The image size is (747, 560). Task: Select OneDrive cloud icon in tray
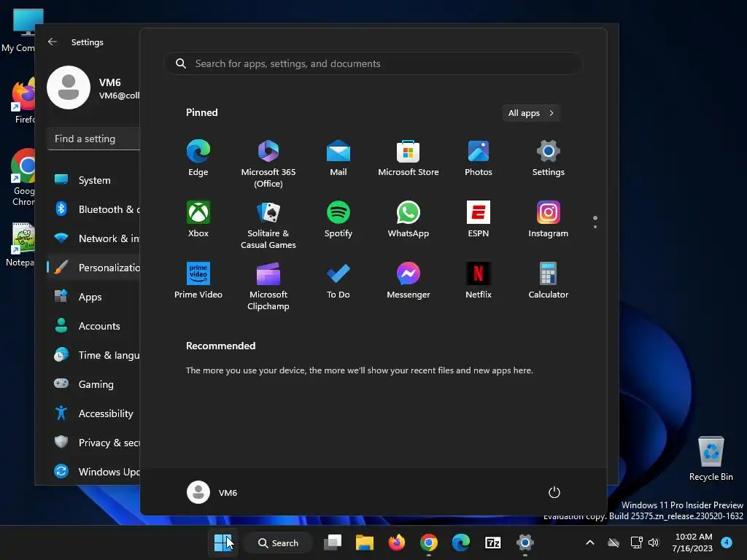click(x=614, y=542)
